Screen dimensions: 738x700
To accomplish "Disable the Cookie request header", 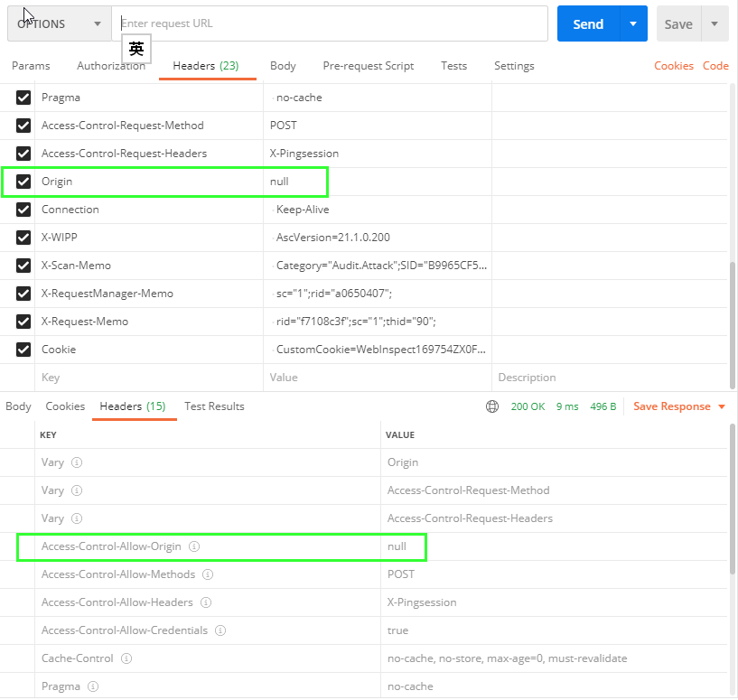I will pos(23,350).
